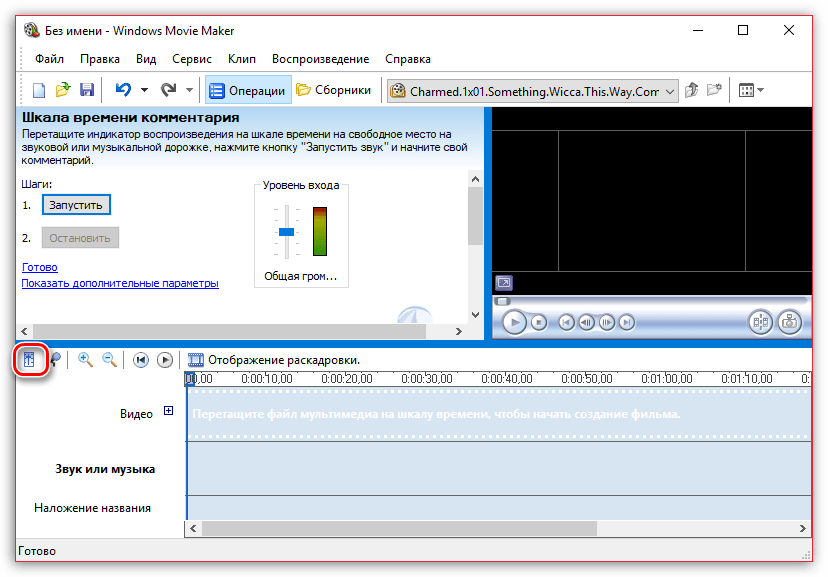Click the Movie Maker title bar icon

[x=32, y=30]
